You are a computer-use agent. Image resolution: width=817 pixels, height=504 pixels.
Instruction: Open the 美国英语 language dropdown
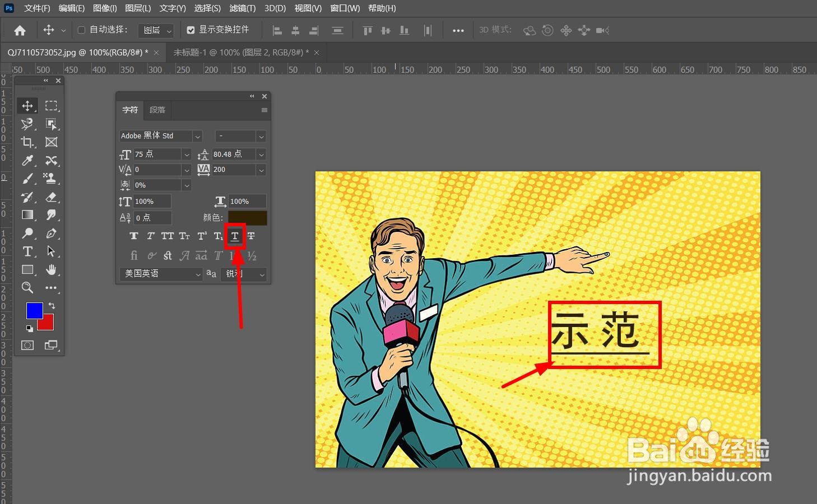[x=161, y=274]
